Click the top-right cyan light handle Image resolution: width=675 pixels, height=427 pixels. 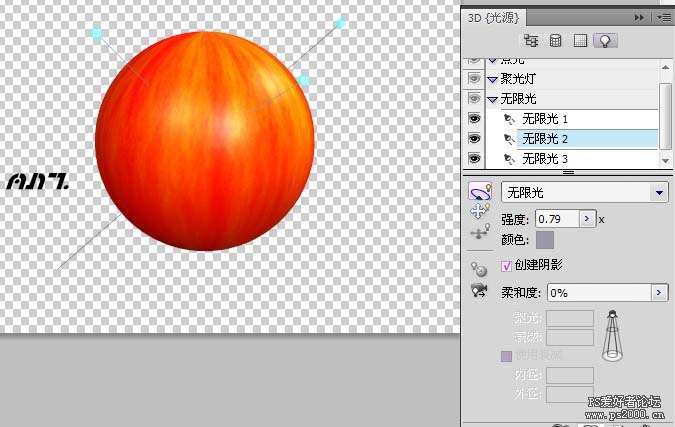pyautogui.click(x=341, y=23)
